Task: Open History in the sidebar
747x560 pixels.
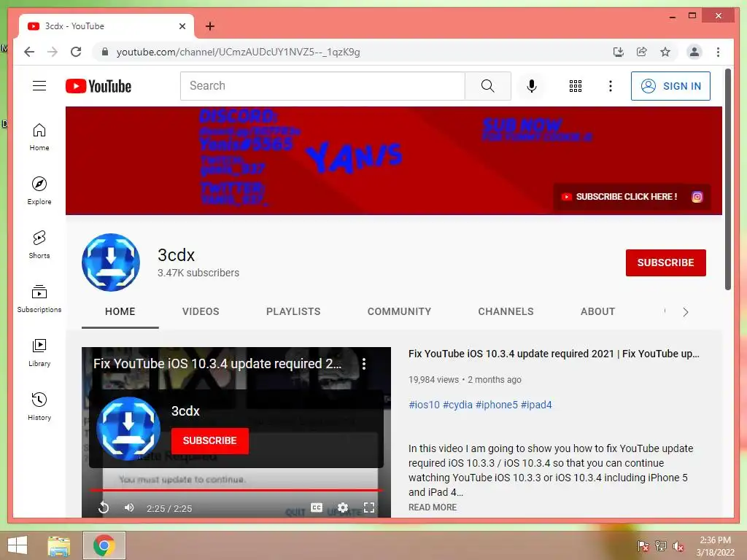Action: (39, 406)
